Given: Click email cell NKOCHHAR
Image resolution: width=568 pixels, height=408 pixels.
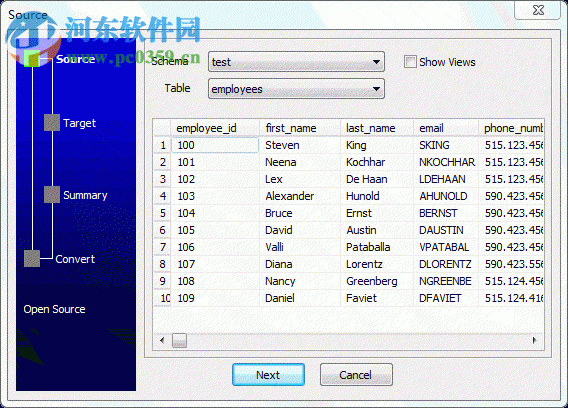Looking at the screenshot, I should pyautogui.click(x=446, y=162).
